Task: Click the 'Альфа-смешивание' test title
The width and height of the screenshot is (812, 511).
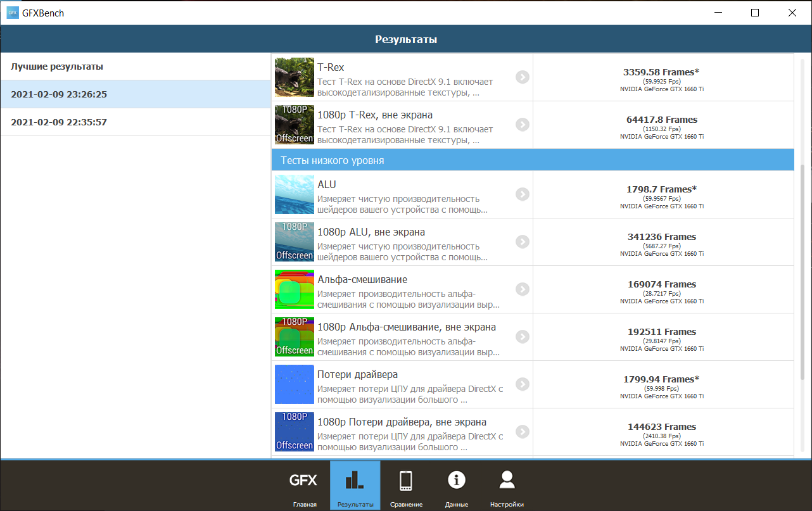Action: point(362,279)
